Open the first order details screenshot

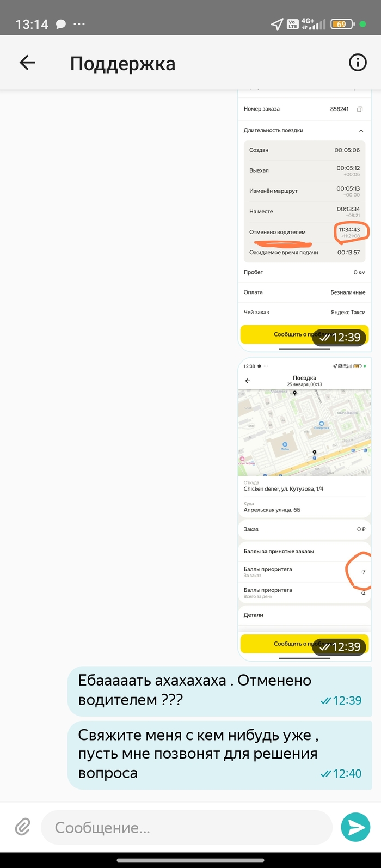305,220
